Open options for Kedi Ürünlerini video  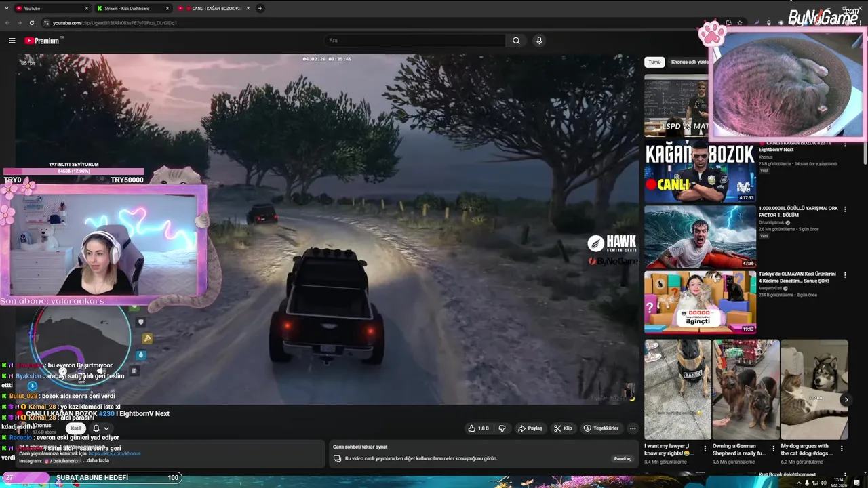[x=845, y=275]
